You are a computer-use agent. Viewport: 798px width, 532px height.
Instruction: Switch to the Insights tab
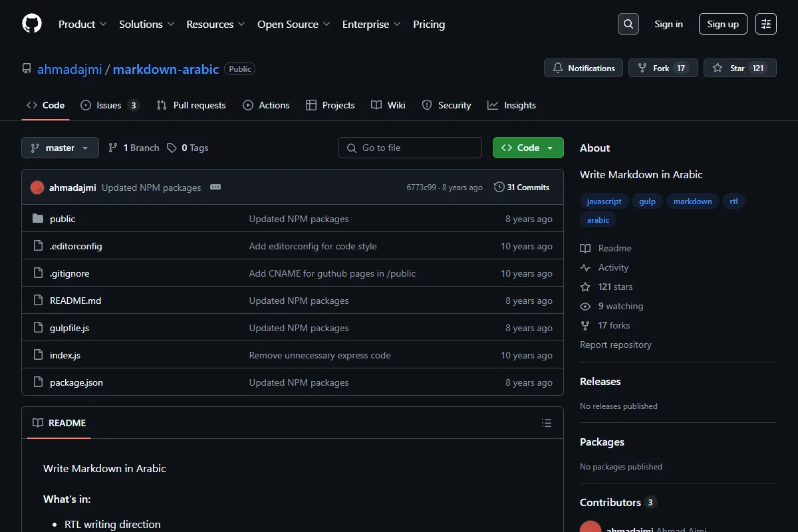pos(511,105)
